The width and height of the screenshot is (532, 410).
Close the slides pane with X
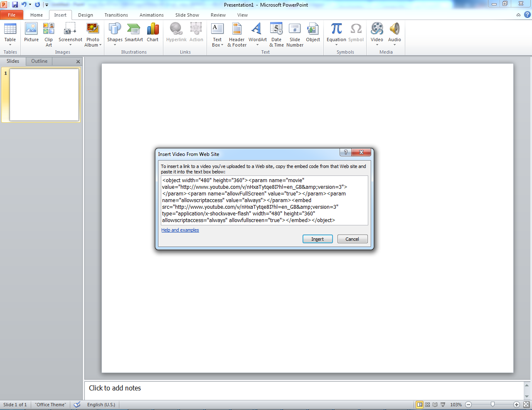[x=78, y=62]
